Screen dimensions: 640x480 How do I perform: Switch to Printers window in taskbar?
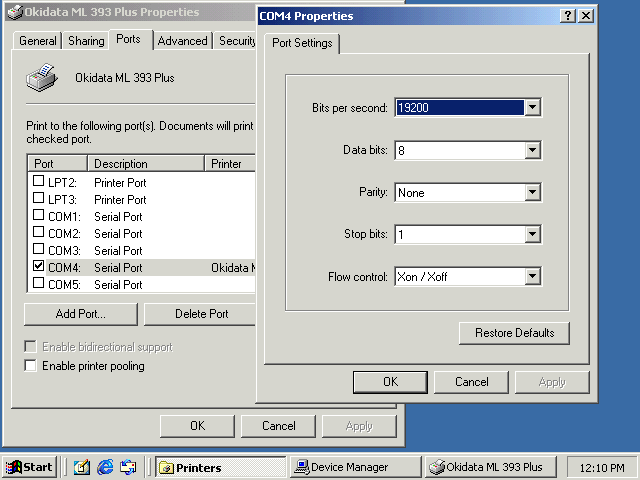click(x=218, y=467)
